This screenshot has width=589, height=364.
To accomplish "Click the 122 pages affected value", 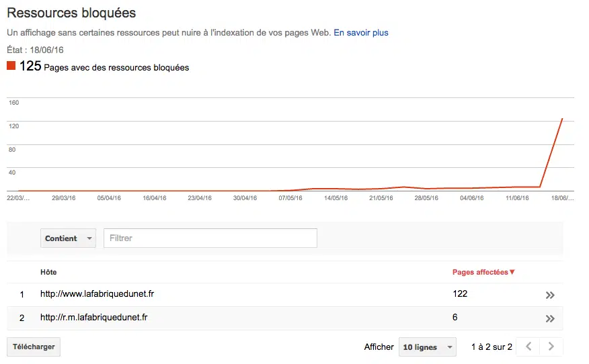I will pyautogui.click(x=460, y=294).
